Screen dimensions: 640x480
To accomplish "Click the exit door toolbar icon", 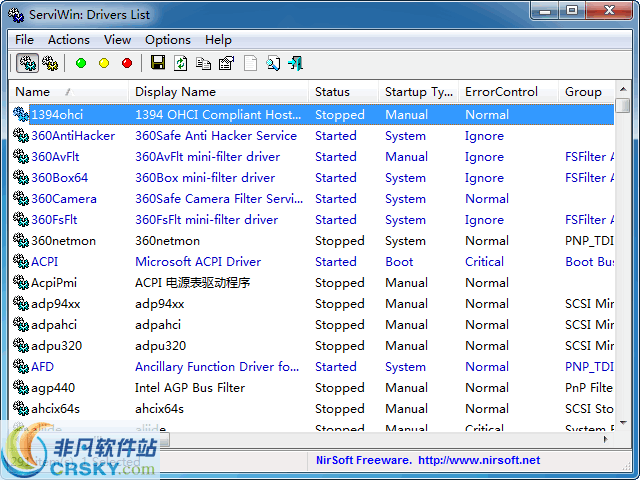I will pyautogui.click(x=295, y=63).
